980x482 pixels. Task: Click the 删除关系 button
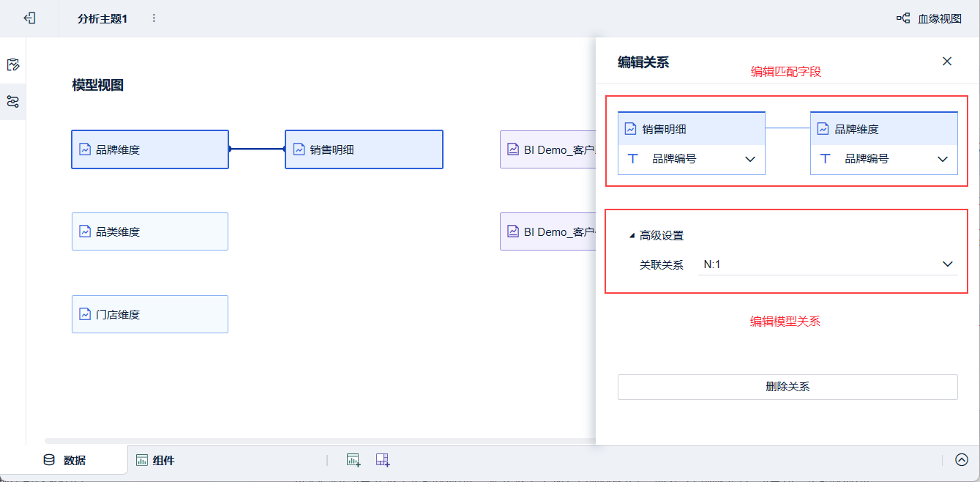[787, 387]
